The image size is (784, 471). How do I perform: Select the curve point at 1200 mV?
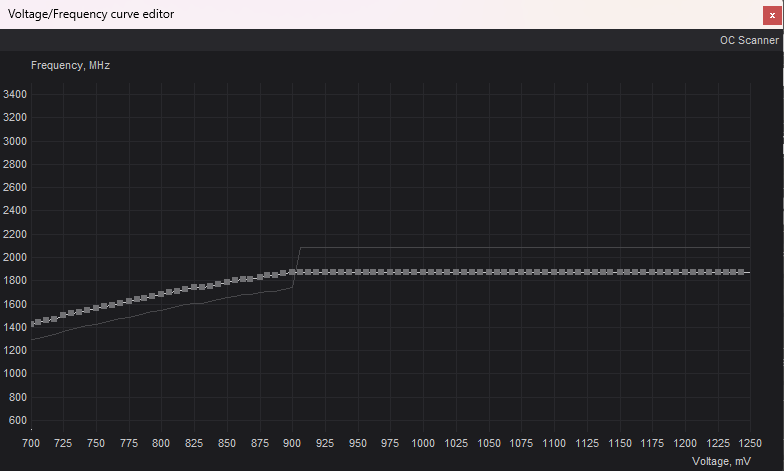(687, 272)
